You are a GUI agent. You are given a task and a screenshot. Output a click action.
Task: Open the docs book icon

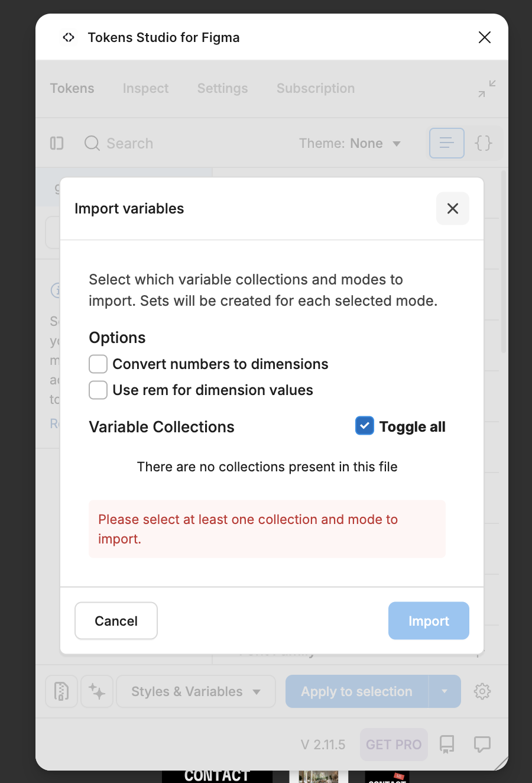pos(447,744)
